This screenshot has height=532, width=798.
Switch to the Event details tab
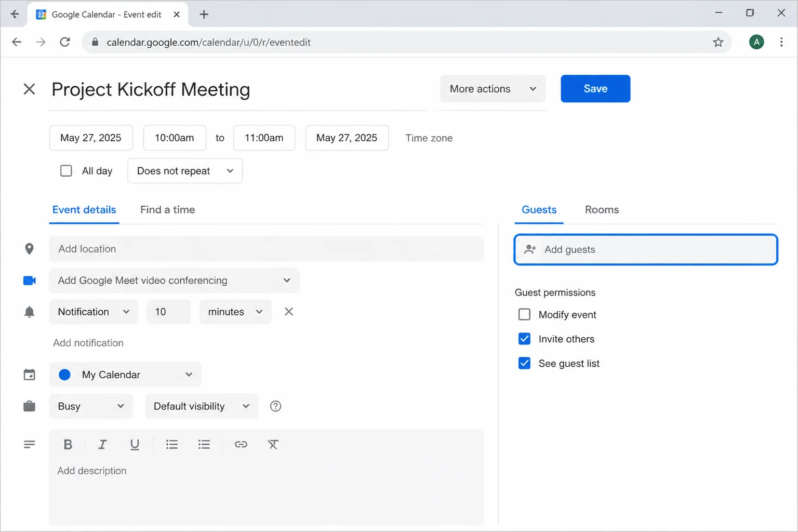tap(84, 210)
